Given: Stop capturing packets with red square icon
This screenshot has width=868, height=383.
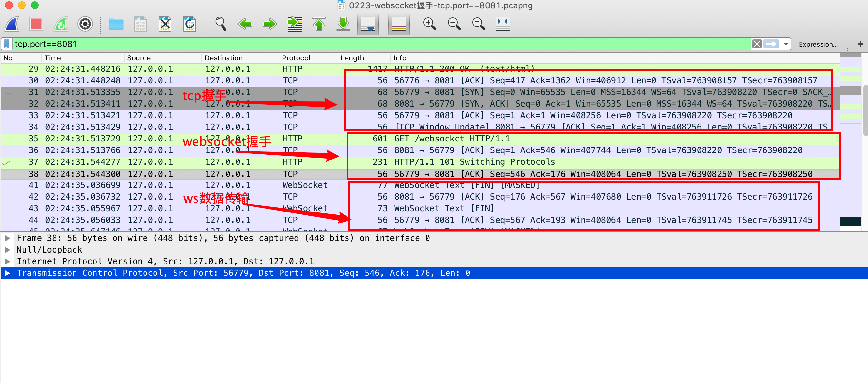Looking at the screenshot, I should tap(36, 24).
